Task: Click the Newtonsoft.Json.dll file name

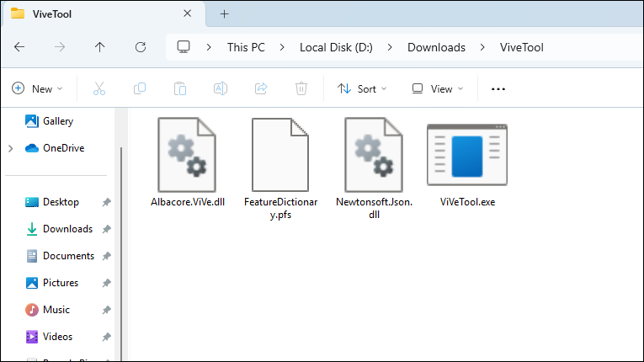Action: click(374, 208)
